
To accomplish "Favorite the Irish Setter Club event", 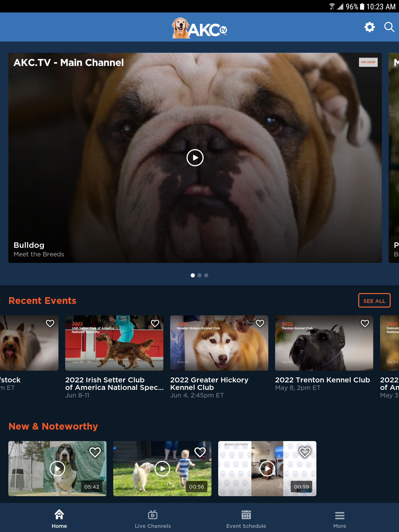I will 155,323.
